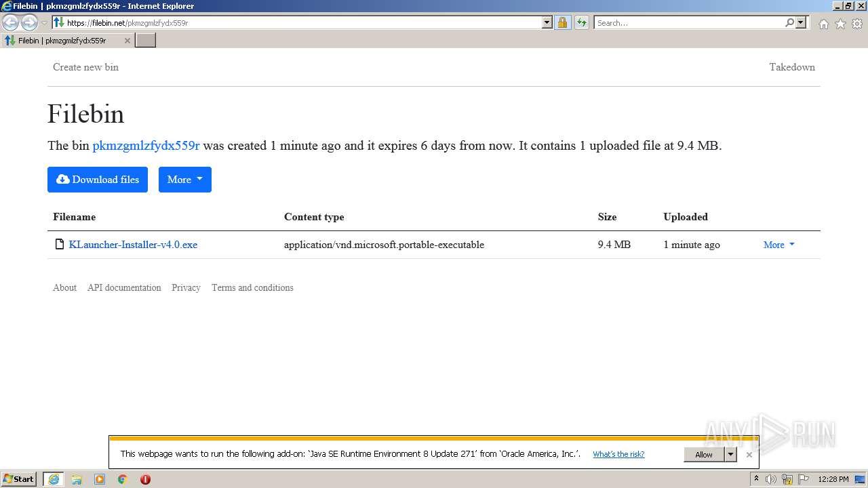Refresh the page using the refresh icon
The image size is (868, 488).
581,22
